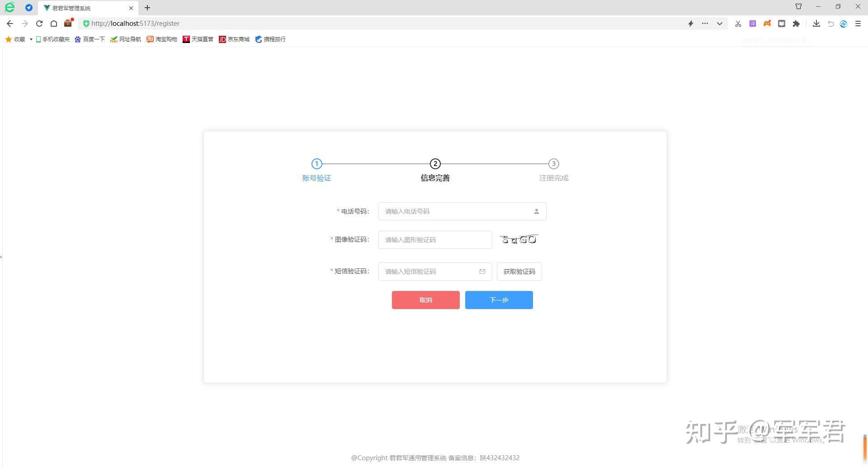Expand the 收藏 bookmarks dropdown arrow
Viewport: 868px width, 467px height.
point(31,39)
